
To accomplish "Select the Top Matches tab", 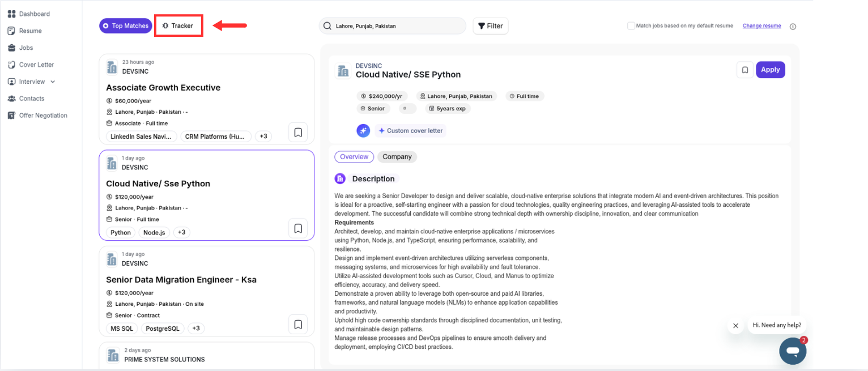I will (x=125, y=25).
